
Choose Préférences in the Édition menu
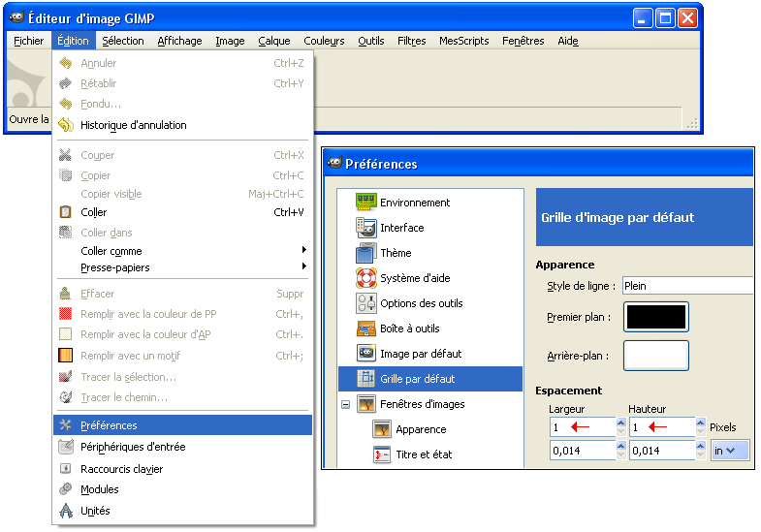(x=182, y=425)
